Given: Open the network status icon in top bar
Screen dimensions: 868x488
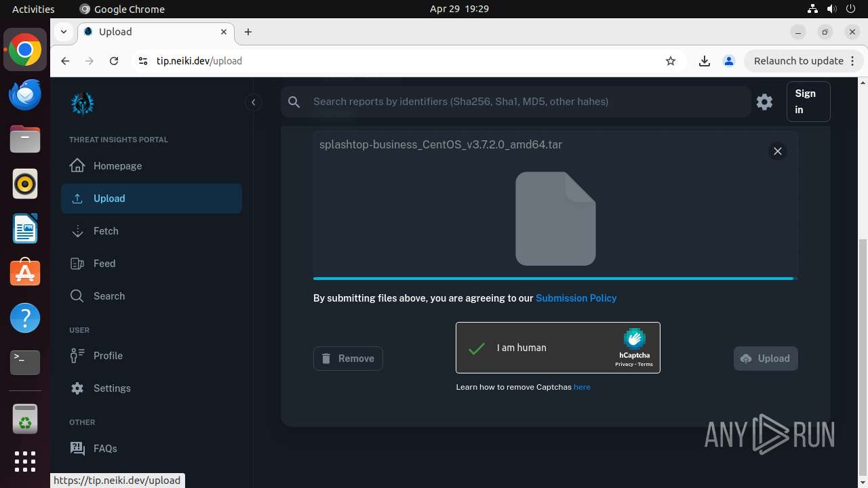Looking at the screenshot, I should pyautogui.click(x=812, y=9).
